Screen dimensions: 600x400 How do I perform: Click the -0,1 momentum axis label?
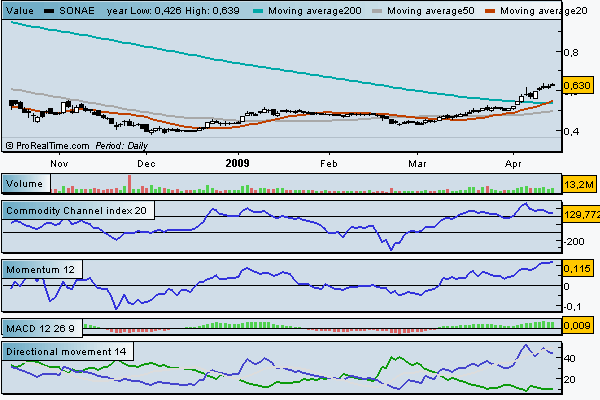pos(573,307)
